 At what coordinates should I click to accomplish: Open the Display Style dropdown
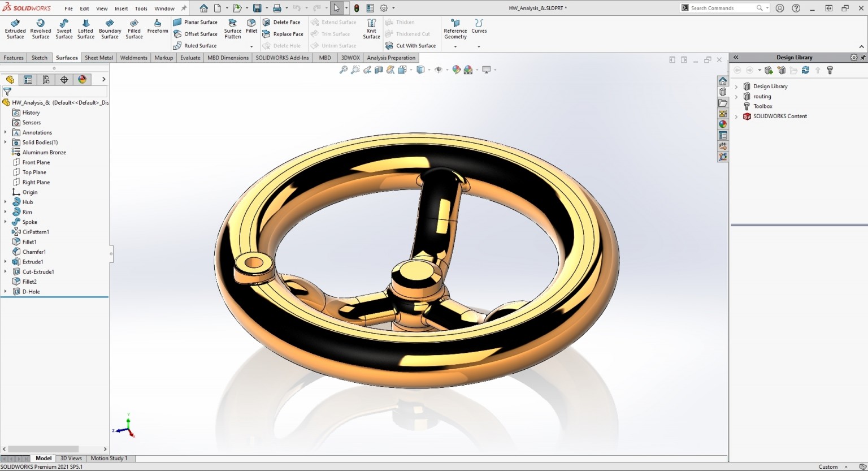click(428, 70)
